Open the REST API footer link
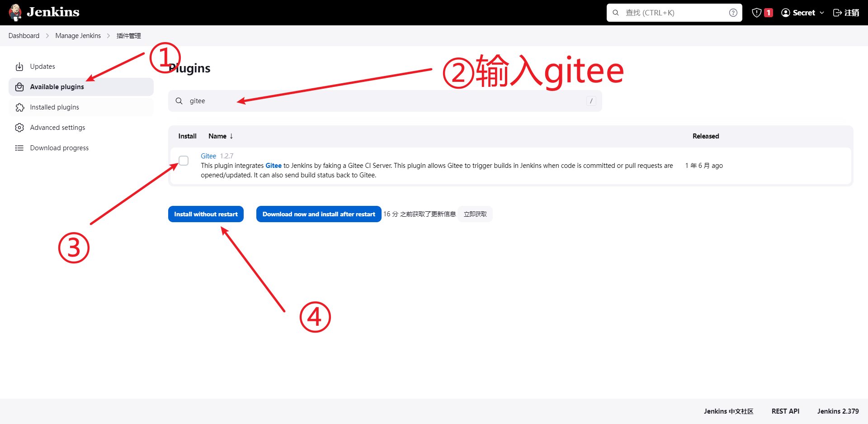This screenshot has height=424, width=868. pos(785,411)
